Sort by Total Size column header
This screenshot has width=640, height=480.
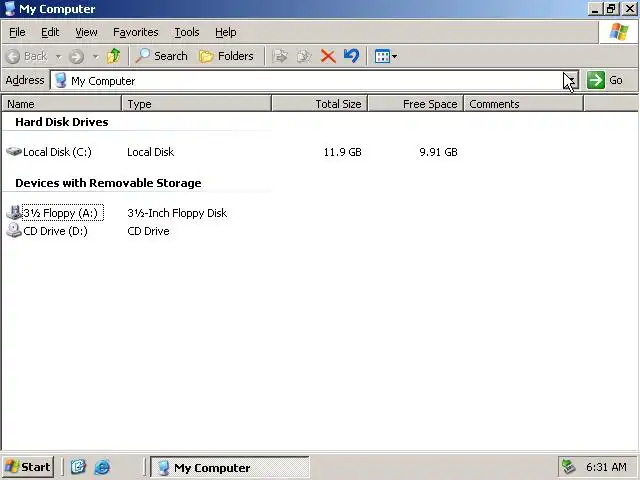pos(320,104)
